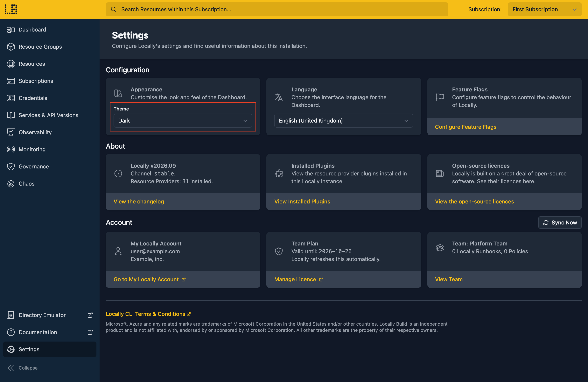
Task: Click Go to My Locally Account
Action: (x=150, y=279)
